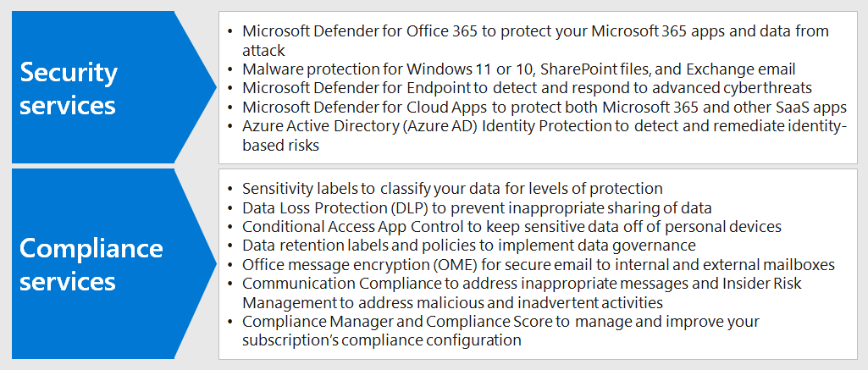Click the Malware protection for Windows bullet

point(519,69)
